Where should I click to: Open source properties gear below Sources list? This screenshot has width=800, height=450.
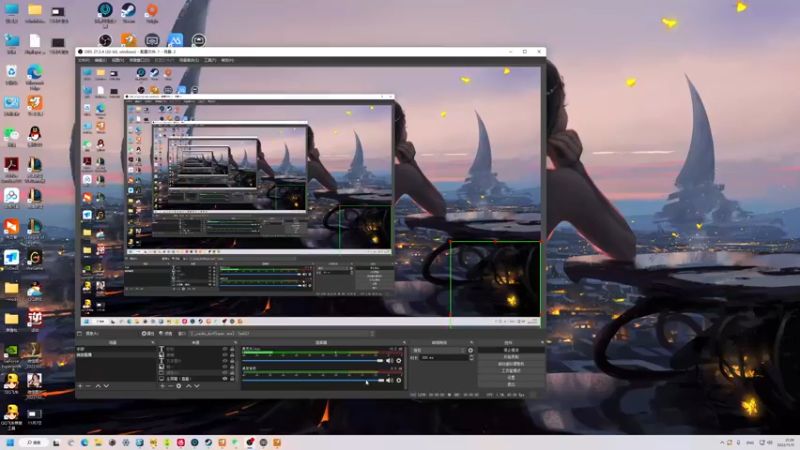179,386
